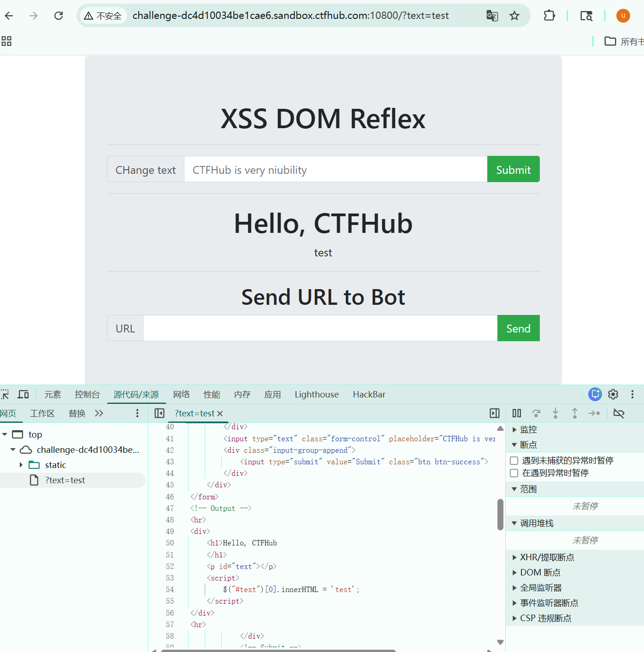Expand the XHR/提取断点 section

(514, 557)
